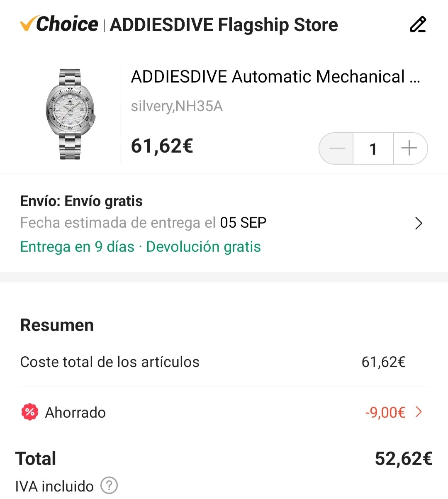
Task: Tap the quantity number field
Action: click(373, 148)
